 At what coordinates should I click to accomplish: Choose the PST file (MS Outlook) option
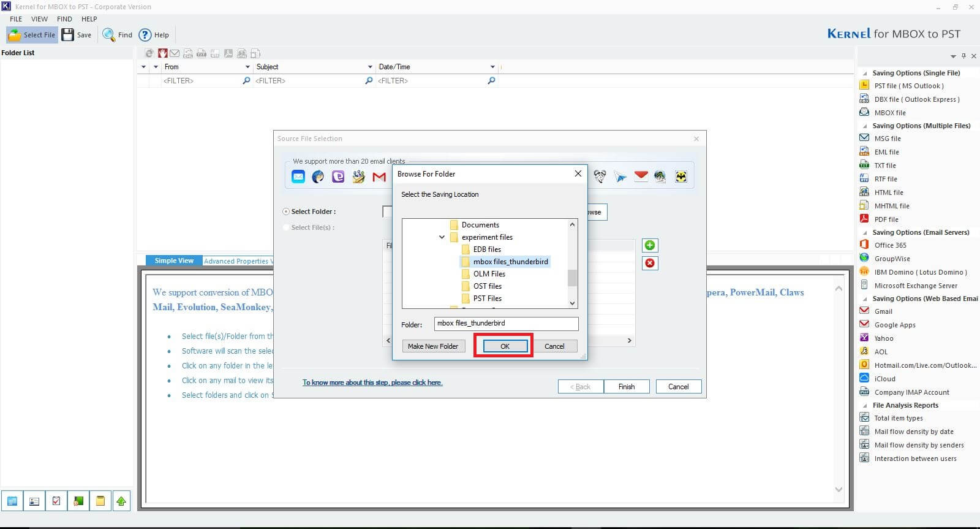click(x=909, y=86)
